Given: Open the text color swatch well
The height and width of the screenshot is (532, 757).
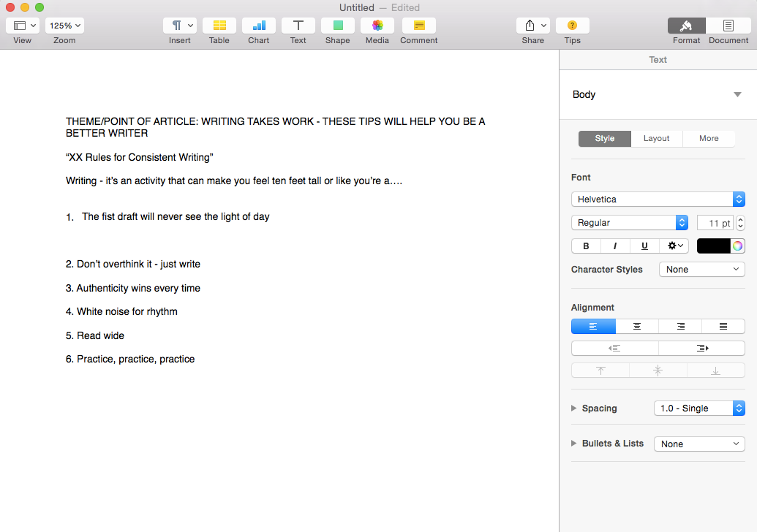Looking at the screenshot, I should pyautogui.click(x=714, y=246).
